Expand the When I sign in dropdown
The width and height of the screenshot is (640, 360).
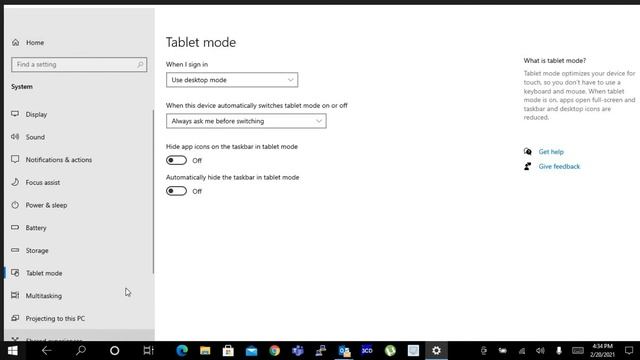[232, 80]
